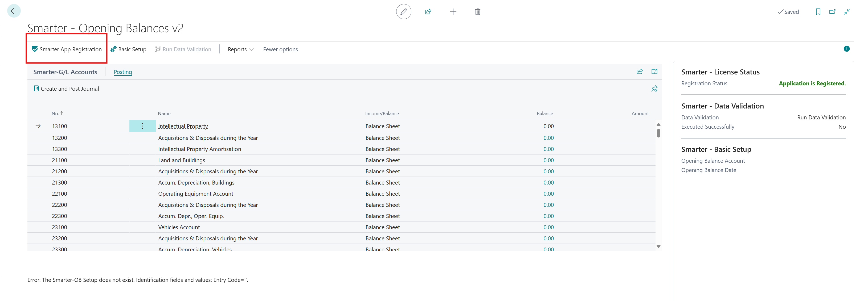
Task: Select the row 13100 arrow indicator
Action: tap(38, 126)
